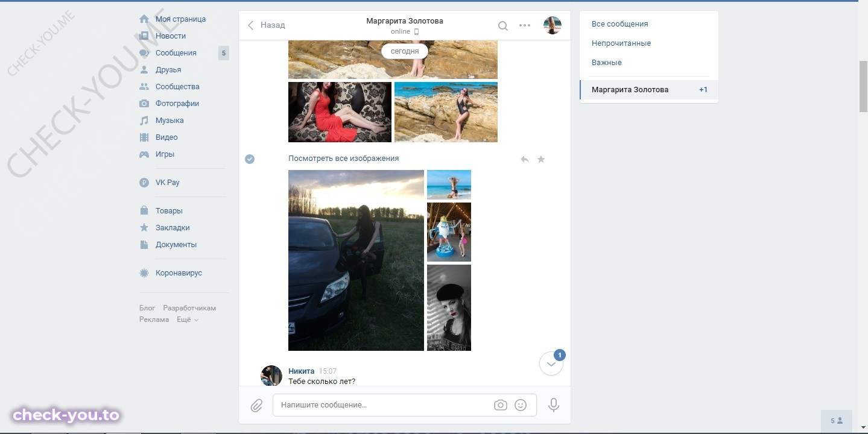Reply to message with the arrow icon

tap(525, 159)
